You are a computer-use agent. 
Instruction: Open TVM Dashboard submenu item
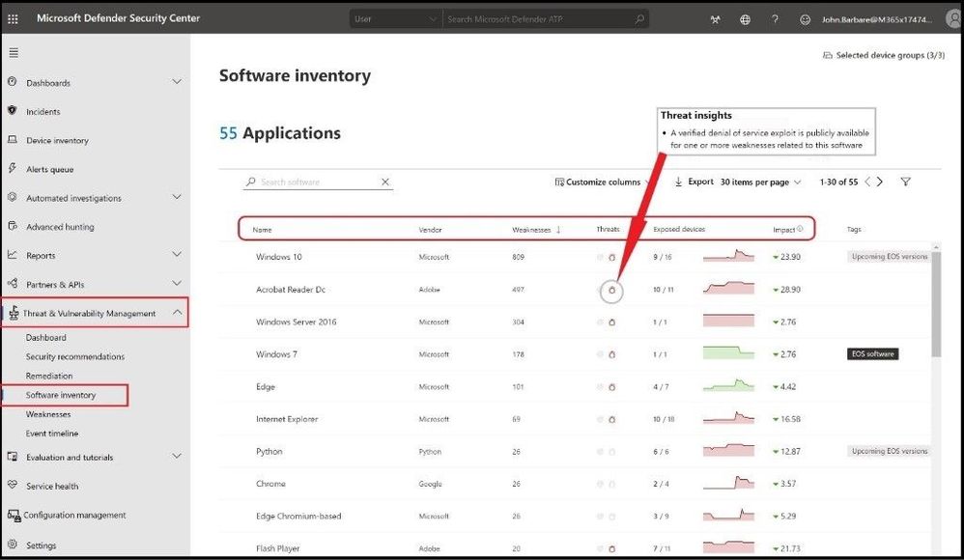[x=46, y=338]
